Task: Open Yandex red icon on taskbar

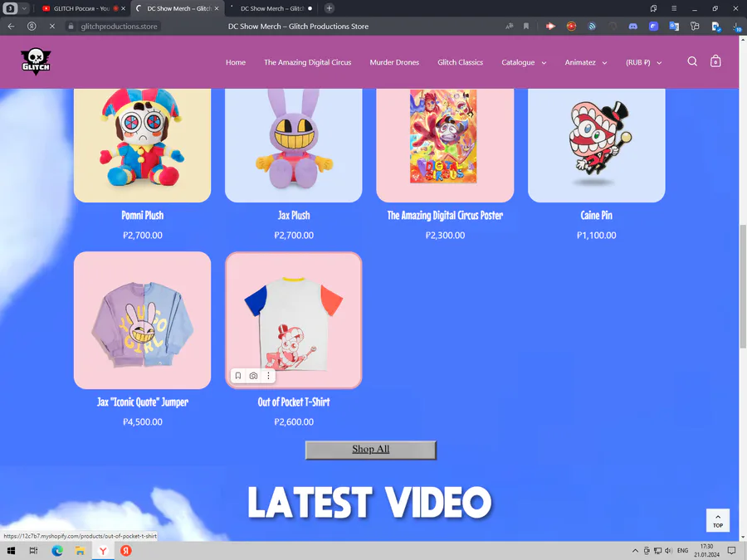Action: (126, 551)
